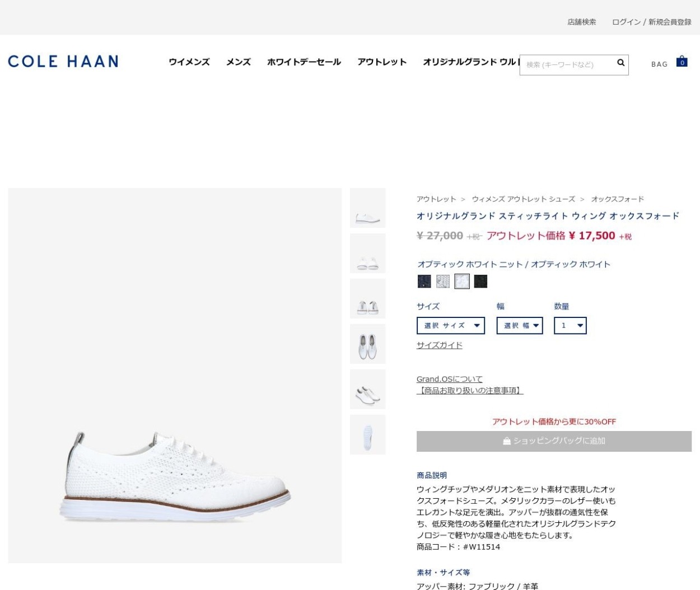Click the search keyword input field
Viewport: 700px width, 590px height.
[x=568, y=65]
